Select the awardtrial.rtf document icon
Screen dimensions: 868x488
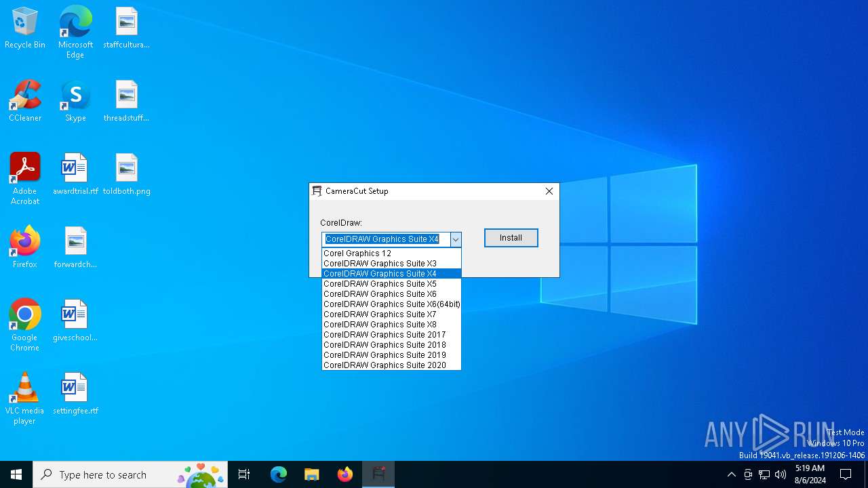pyautogui.click(x=75, y=175)
